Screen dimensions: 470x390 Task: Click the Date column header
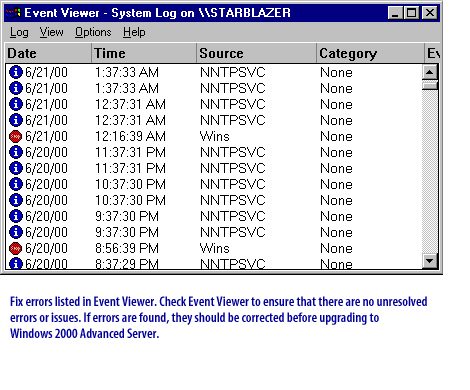point(48,53)
